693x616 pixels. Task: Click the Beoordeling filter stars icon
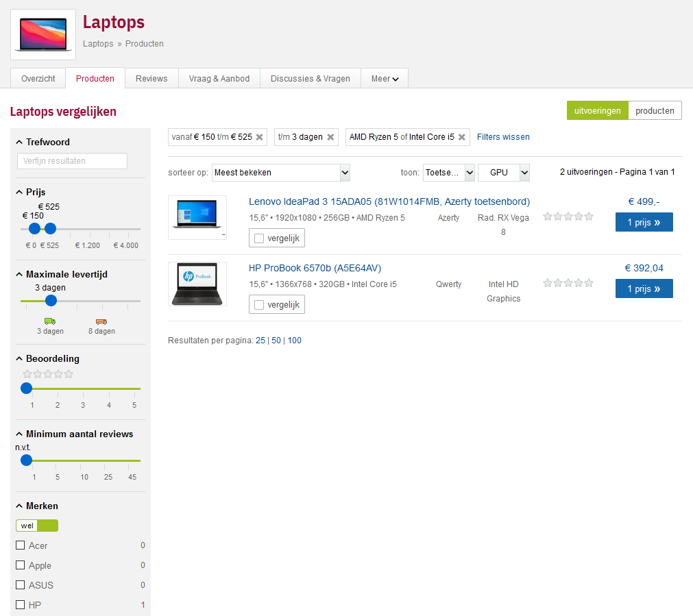48,374
